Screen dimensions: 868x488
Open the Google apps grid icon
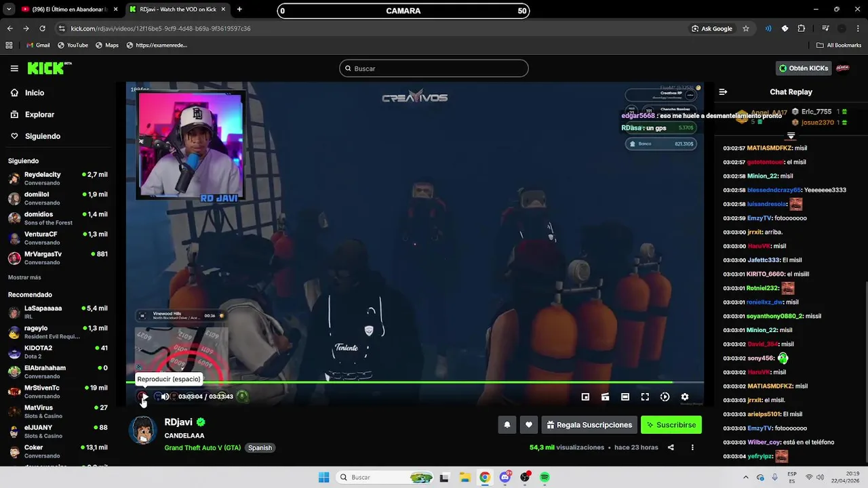click(x=9, y=45)
